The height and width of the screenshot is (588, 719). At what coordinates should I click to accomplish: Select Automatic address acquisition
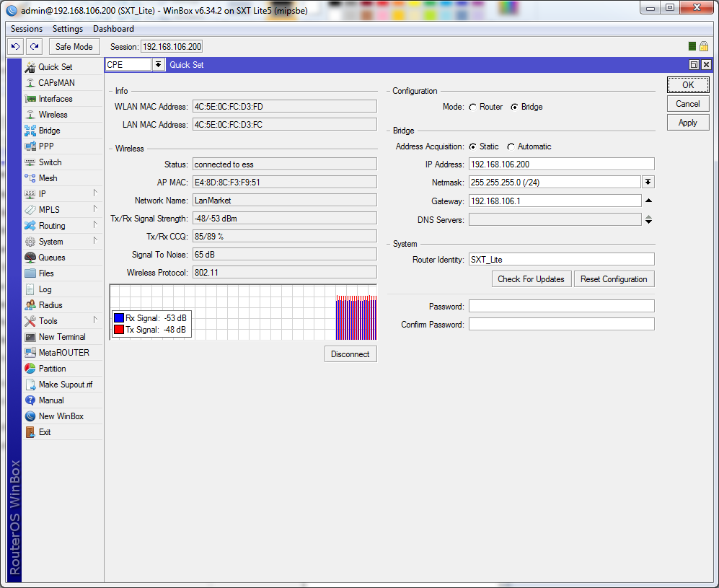[511, 146]
